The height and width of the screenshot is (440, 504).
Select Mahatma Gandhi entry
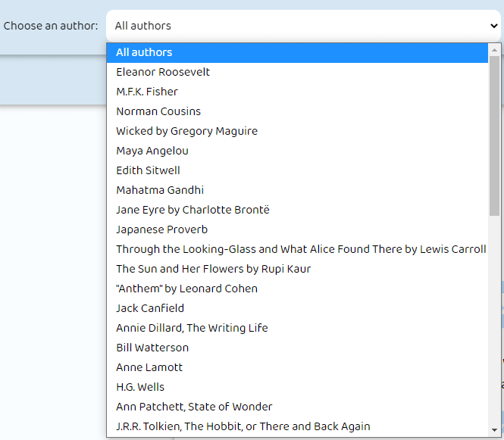point(297,190)
